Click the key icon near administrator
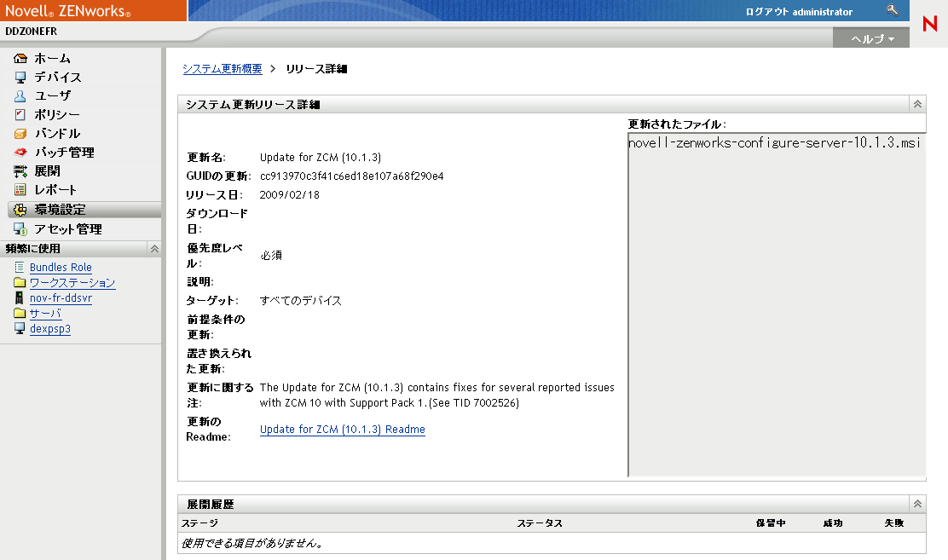 click(892, 9)
